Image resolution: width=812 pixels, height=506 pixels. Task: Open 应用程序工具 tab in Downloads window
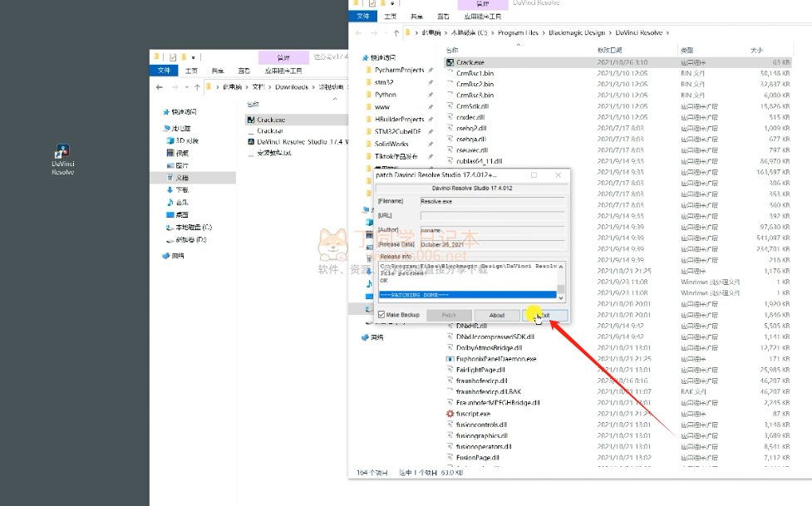point(283,71)
